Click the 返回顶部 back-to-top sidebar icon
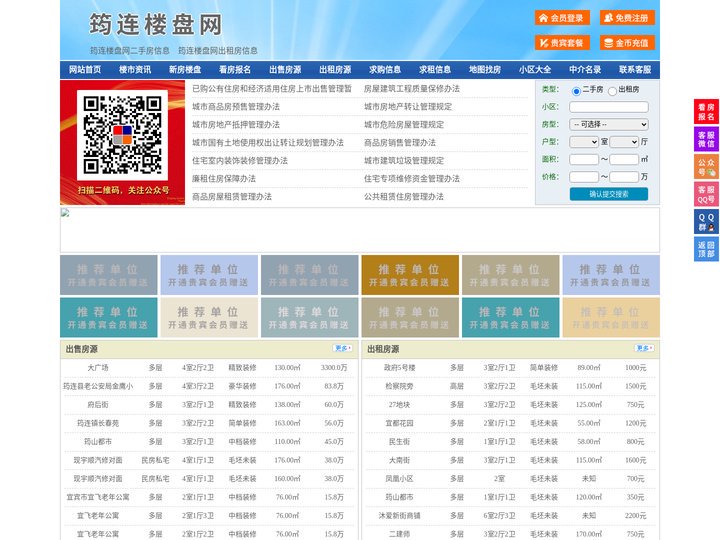Screen dimensions: 720x540 coord(706,249)
